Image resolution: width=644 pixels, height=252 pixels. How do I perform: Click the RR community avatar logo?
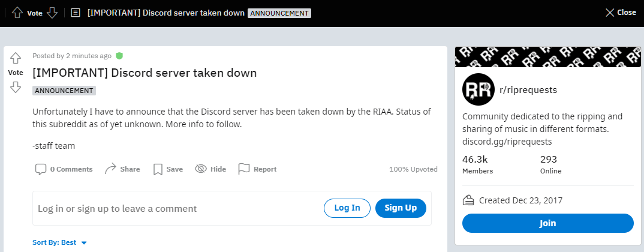coord(478,89)
